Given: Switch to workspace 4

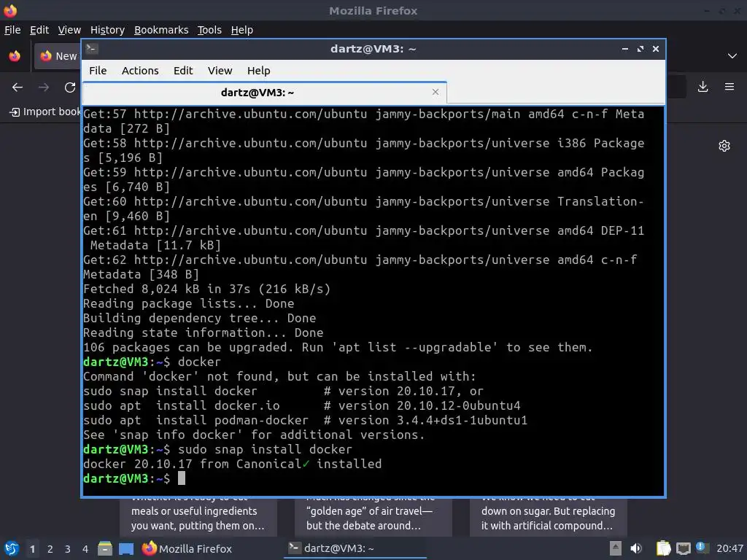Looking at the screenshot, I should tap(85, 549).
